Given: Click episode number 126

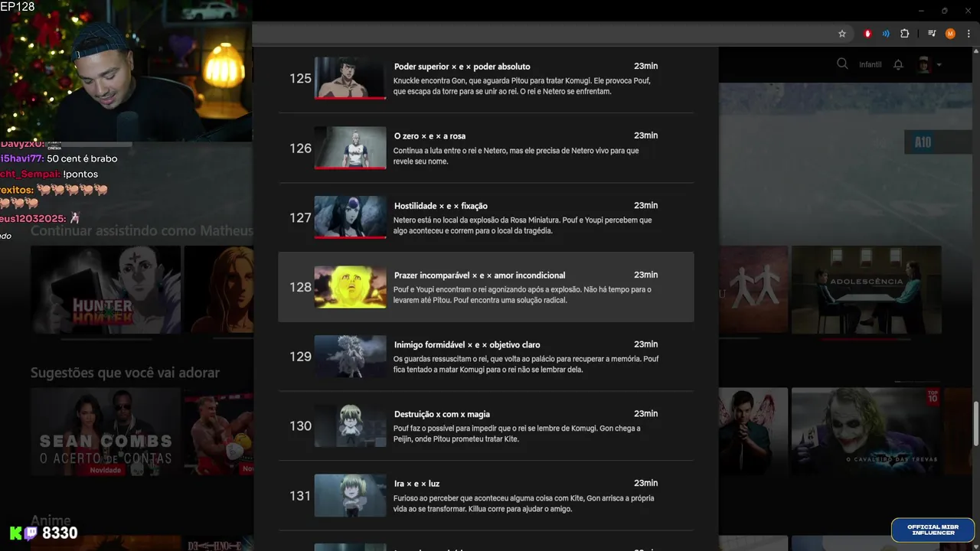Looking at the screenshot, I should click(300, 148).
